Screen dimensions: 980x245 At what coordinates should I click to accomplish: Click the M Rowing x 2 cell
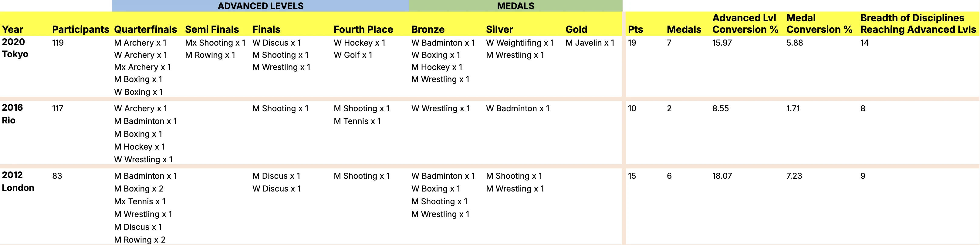[140, 240]
